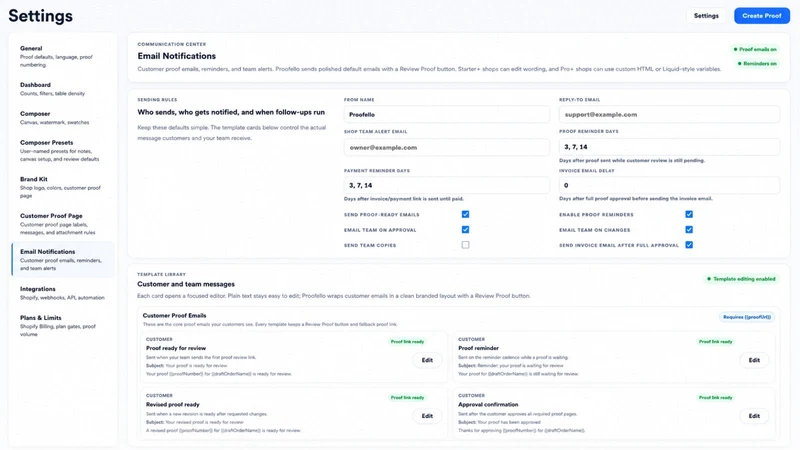Toggle Send Proof-Ready Emails checkbox
The height and width of the screenshot is (450, 800).
pos(465,214)
